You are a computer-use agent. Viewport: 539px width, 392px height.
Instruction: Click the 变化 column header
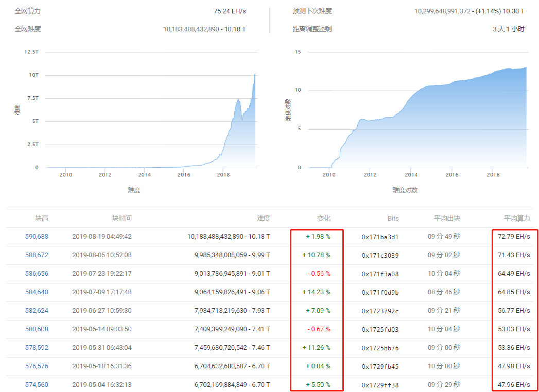coord(323,218)
